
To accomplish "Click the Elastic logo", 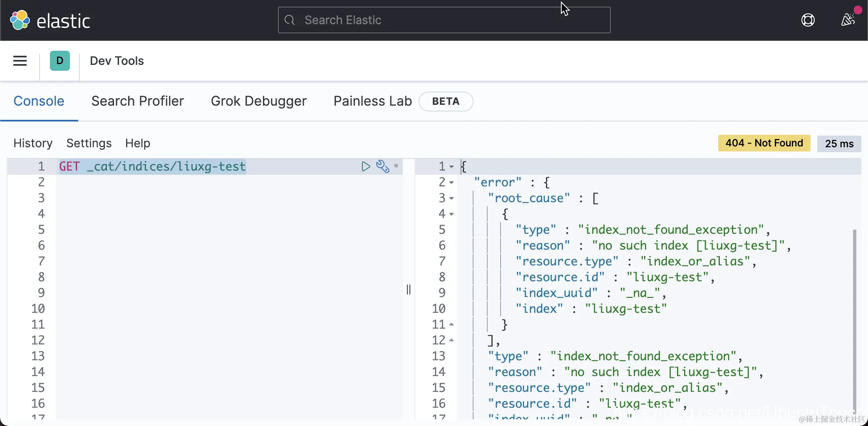I will (50, 20).
